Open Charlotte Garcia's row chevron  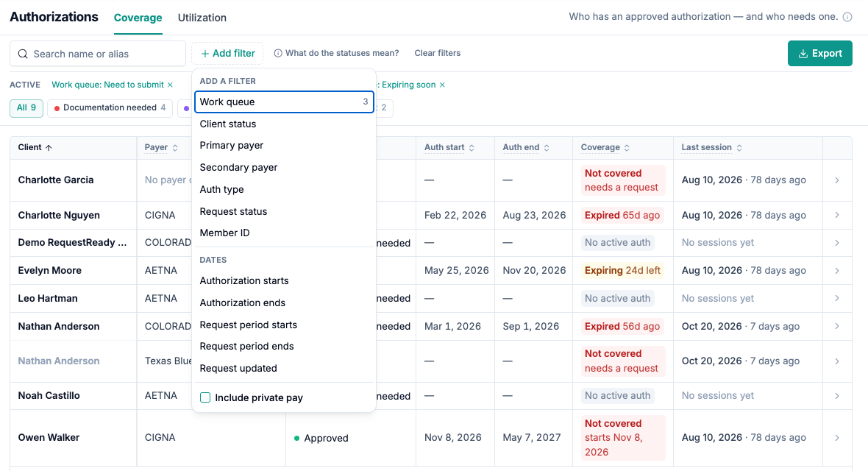[837, 180]
